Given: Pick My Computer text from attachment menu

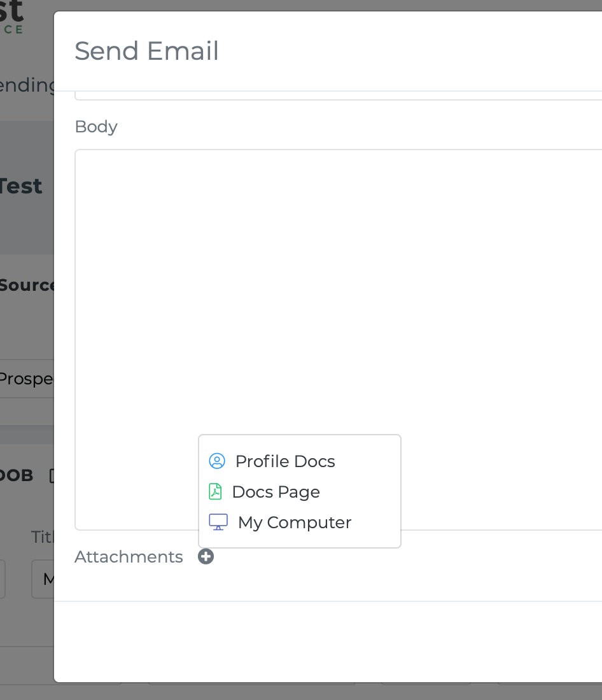Looking at the screenshot, I should pyautogui.click(x=295, y=522).
